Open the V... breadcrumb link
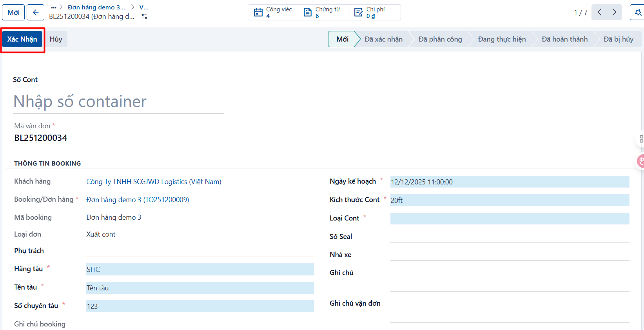 144,7
